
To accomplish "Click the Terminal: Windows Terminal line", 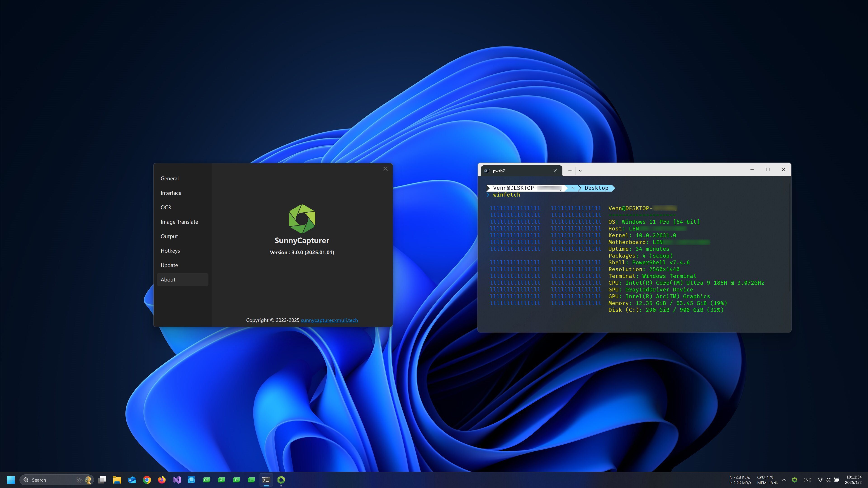I will pyautogui.click(x=652, y=276).
